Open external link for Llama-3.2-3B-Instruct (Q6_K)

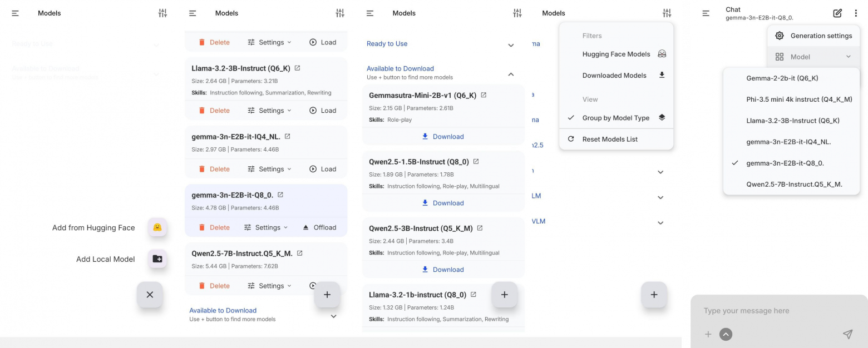(297, 68)
